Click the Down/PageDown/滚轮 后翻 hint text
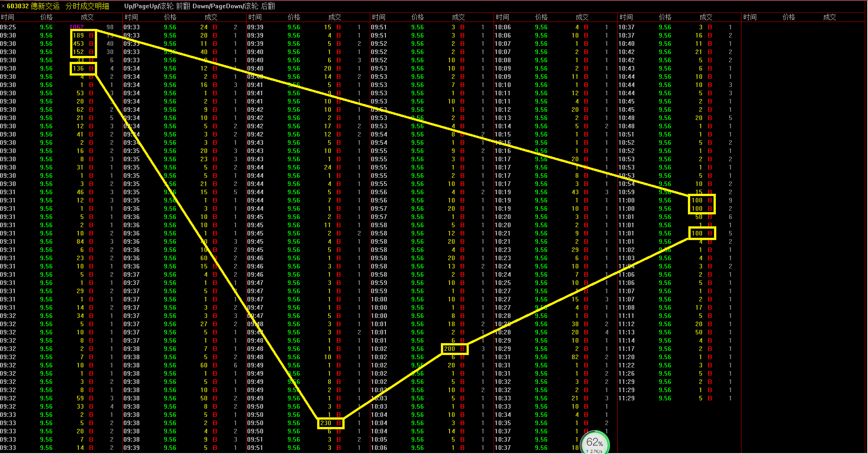Image resolution: width=868 pixels, height=454 pixels. (234, 6)
